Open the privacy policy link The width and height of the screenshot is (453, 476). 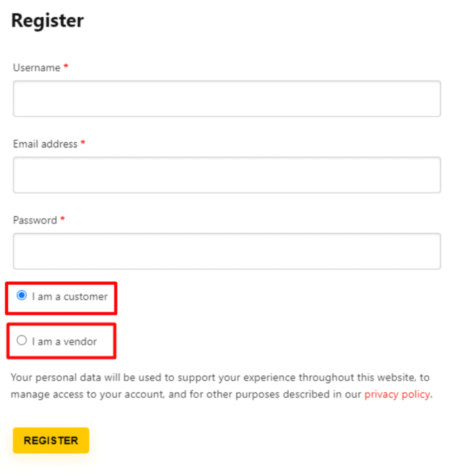coord(397,394)
